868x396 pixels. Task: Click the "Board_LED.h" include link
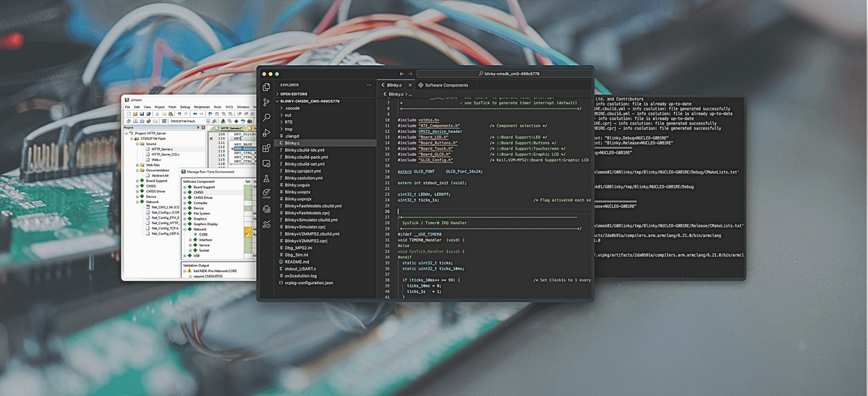(432, 137)
